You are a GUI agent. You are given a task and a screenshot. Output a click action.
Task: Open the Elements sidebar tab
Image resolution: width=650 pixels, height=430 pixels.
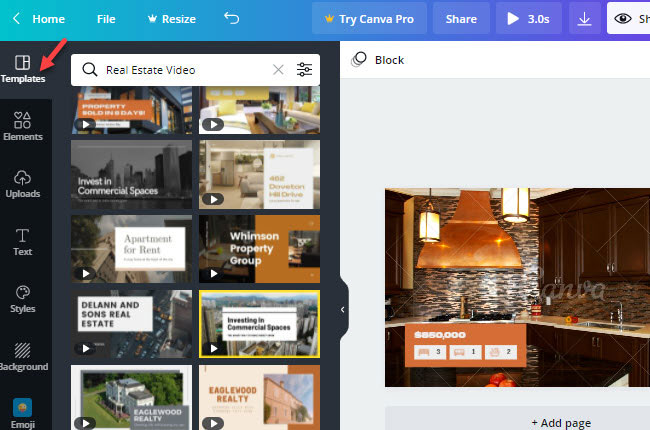(23, 126)
